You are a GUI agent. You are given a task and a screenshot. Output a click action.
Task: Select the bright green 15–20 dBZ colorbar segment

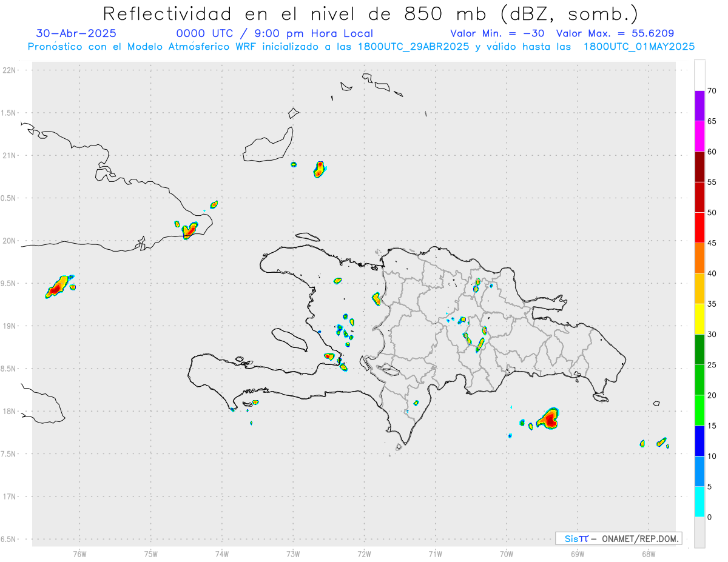point(699,410)
